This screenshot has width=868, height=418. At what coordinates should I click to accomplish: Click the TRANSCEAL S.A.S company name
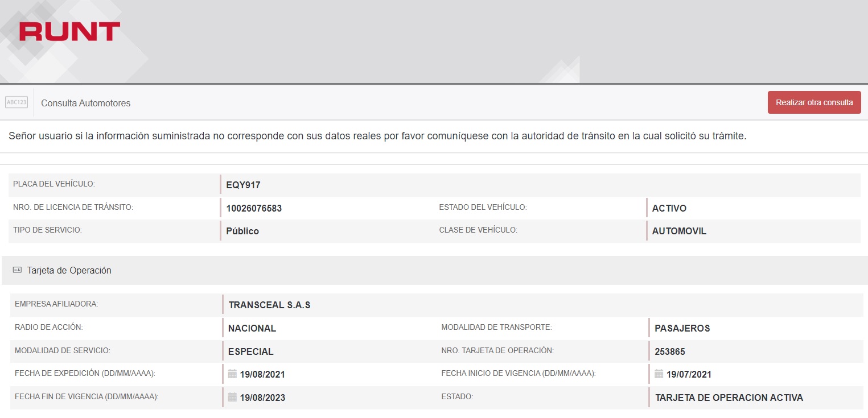(x=269, y=305)
